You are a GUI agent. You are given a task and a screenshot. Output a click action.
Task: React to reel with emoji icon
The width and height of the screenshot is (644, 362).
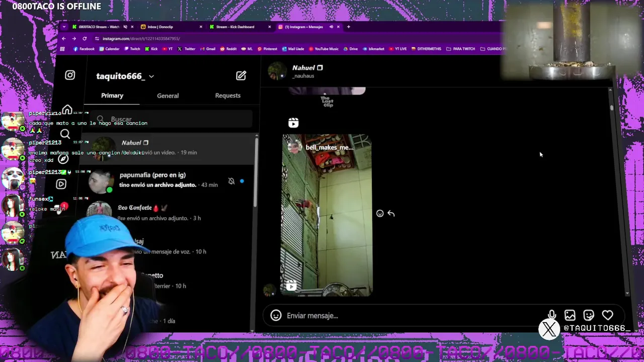[x=380, y=214]
